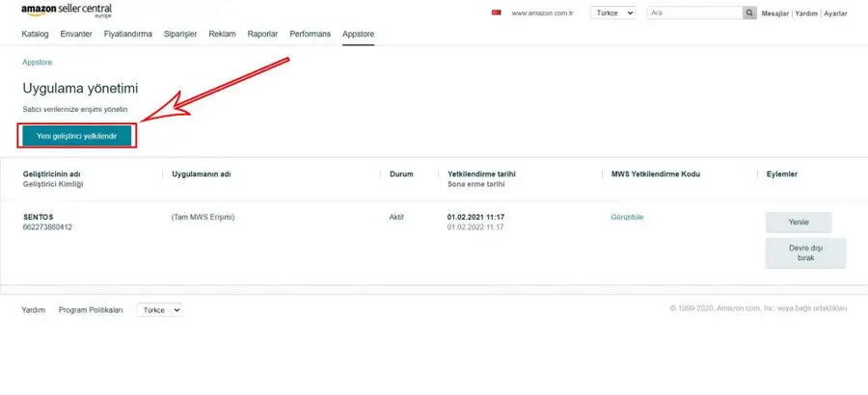Screen dimensions: 868x395
Task: Click the Eylemler column header
Action: click(781, 174)
